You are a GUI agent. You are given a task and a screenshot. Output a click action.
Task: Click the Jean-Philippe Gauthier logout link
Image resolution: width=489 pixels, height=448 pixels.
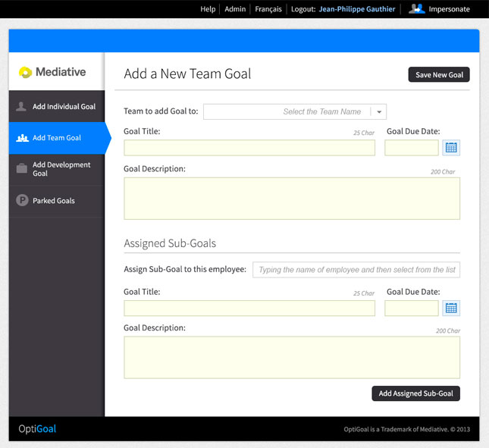(x=356, y=9)
